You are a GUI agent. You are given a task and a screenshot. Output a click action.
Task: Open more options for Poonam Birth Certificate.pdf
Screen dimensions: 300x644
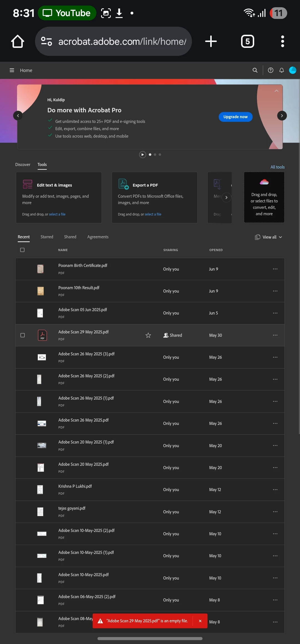click(275, 269)
